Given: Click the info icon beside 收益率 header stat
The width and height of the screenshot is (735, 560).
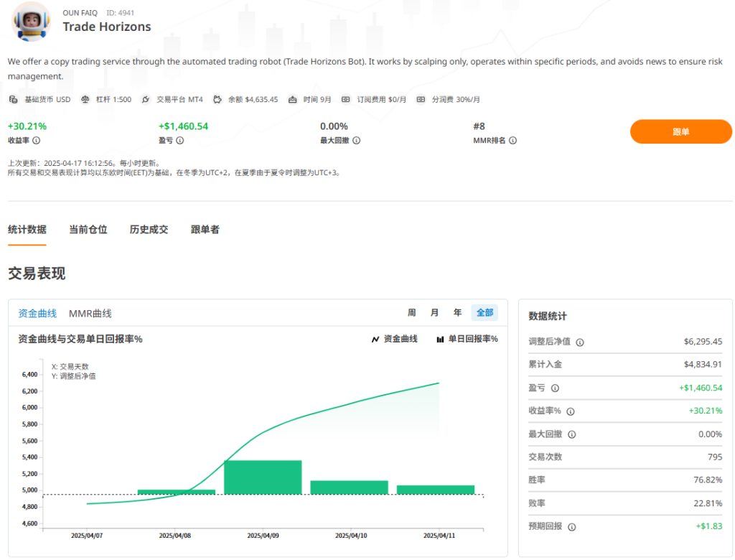Looking at the screenshot, I should pyautogui.click(x=36, y=141).
